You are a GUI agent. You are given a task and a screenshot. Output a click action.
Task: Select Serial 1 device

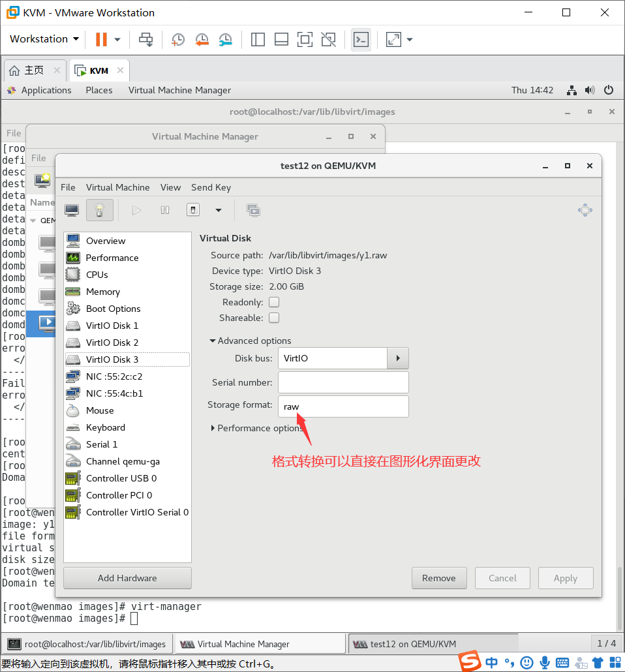(127, 444)
